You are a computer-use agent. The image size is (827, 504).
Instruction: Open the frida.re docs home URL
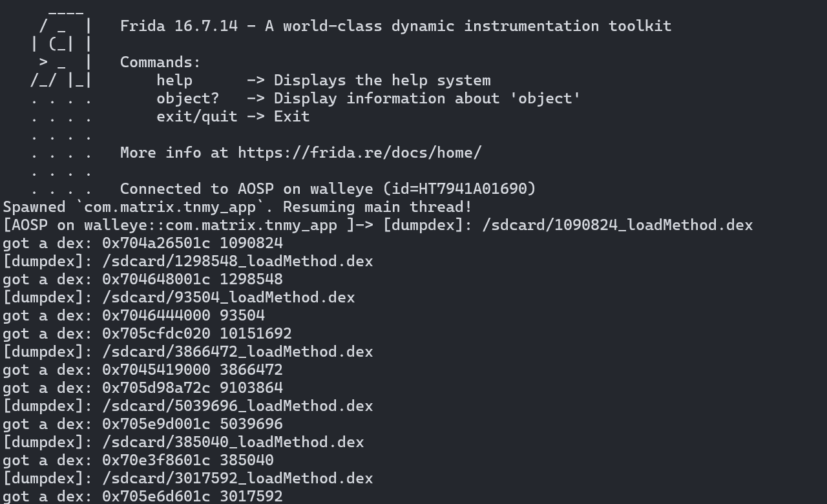click(360, 152)
